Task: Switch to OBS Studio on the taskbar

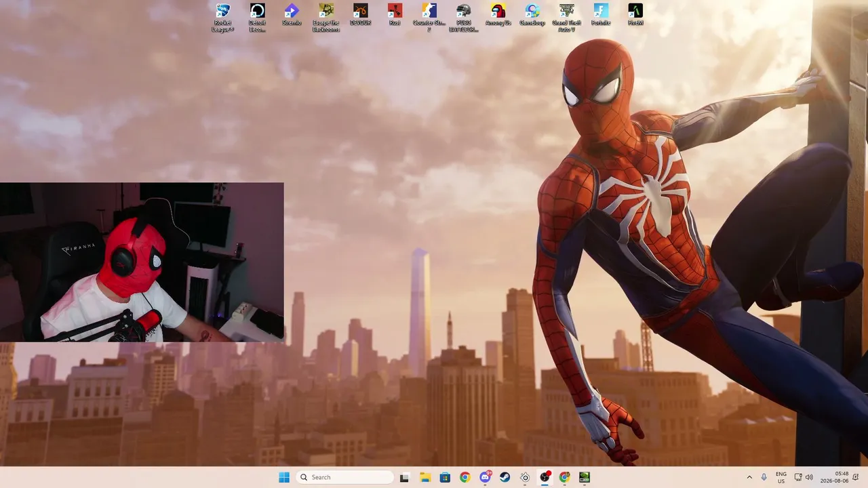Action: 545,477
